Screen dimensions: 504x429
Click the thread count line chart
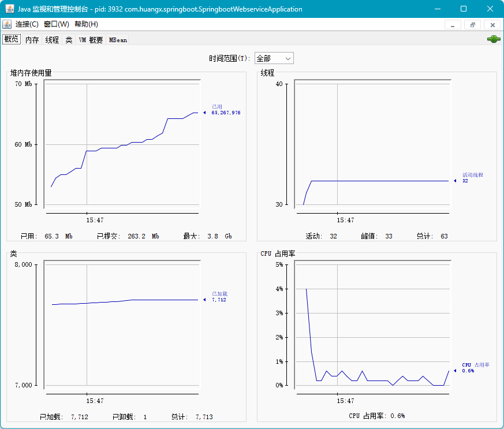click(372, 144)
